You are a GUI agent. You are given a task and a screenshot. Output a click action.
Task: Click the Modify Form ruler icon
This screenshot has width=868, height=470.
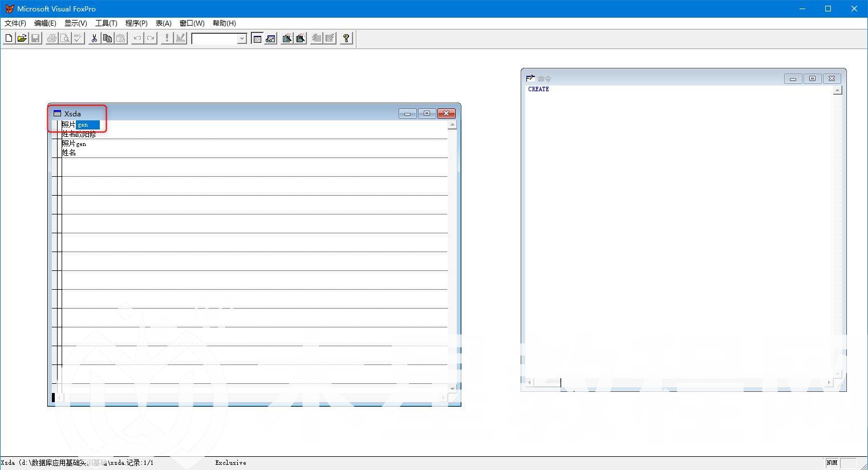point(180,38)
